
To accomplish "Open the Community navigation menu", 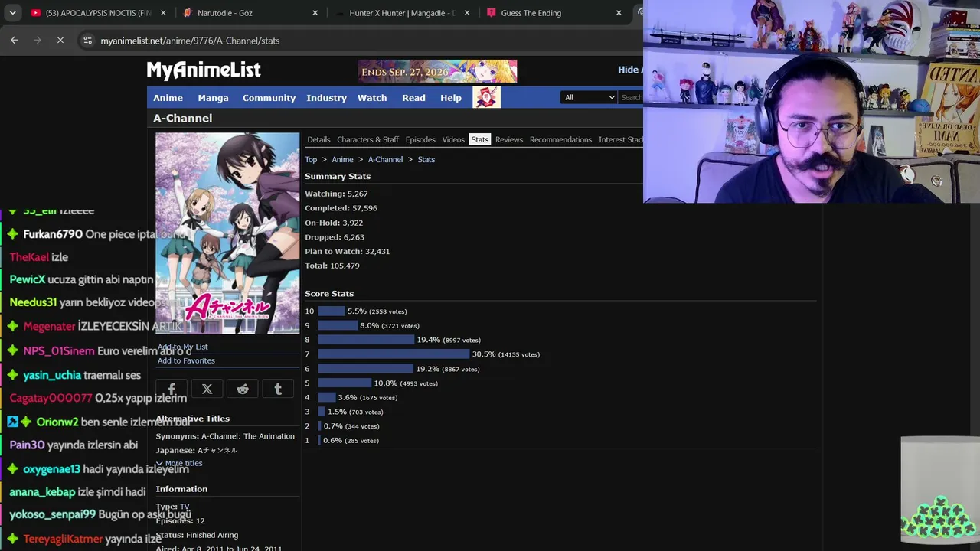I will pyautogui.click(x=269, y=98).
